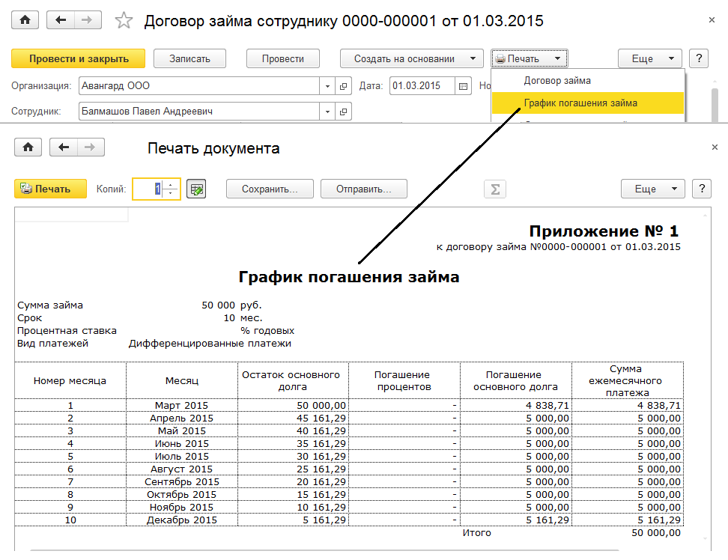Click into the Копий number field
The width and height of the screenshot is (728, 560).
coord(148,189)
